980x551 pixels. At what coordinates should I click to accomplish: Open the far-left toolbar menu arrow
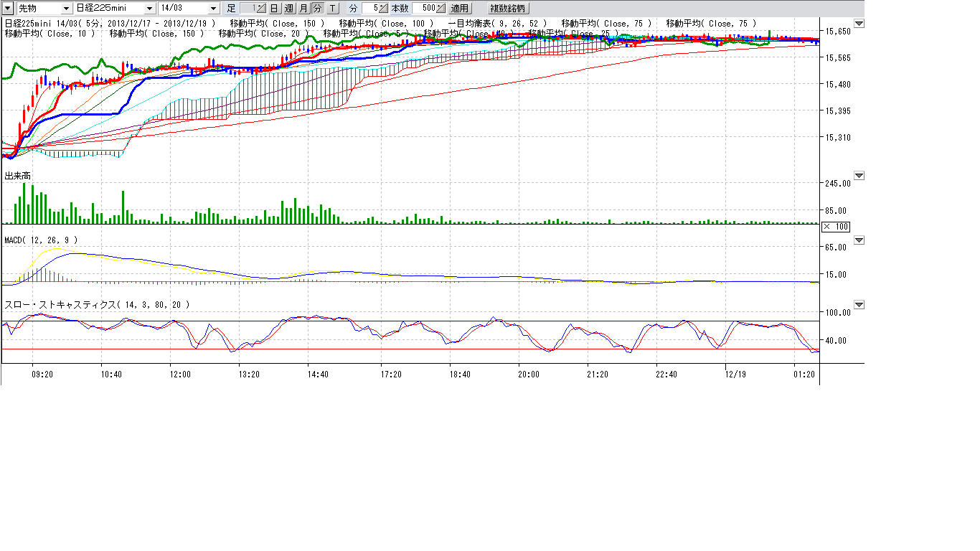(x=8, y=9)
